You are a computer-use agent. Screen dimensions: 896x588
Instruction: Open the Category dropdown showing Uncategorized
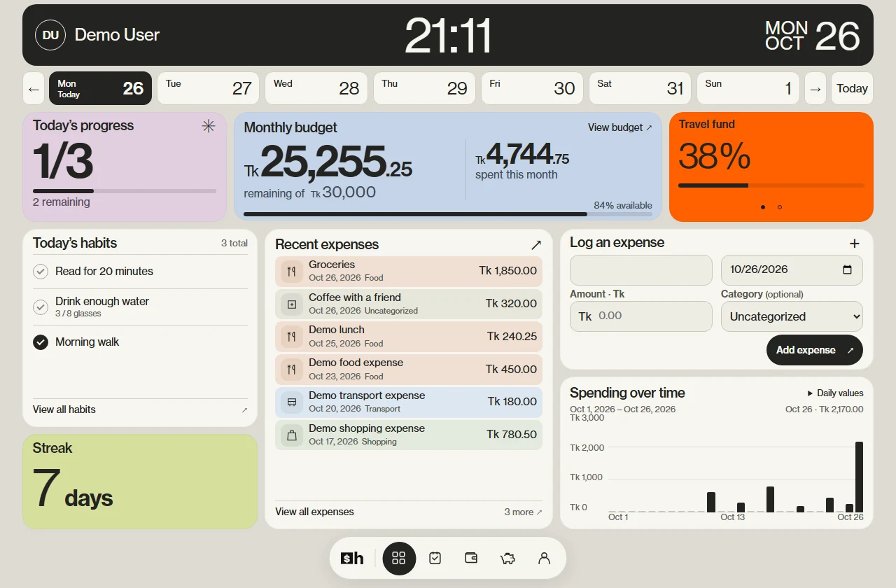pos(792,316)
